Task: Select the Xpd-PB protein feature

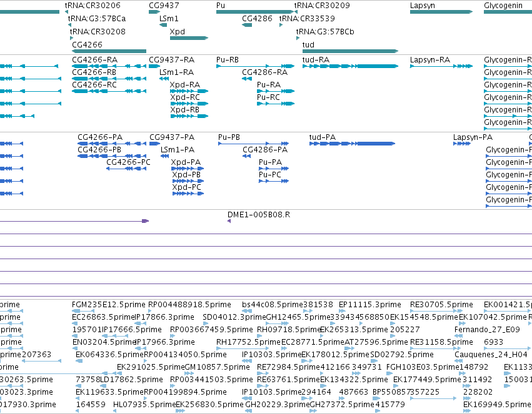Action: click(188, 181)
